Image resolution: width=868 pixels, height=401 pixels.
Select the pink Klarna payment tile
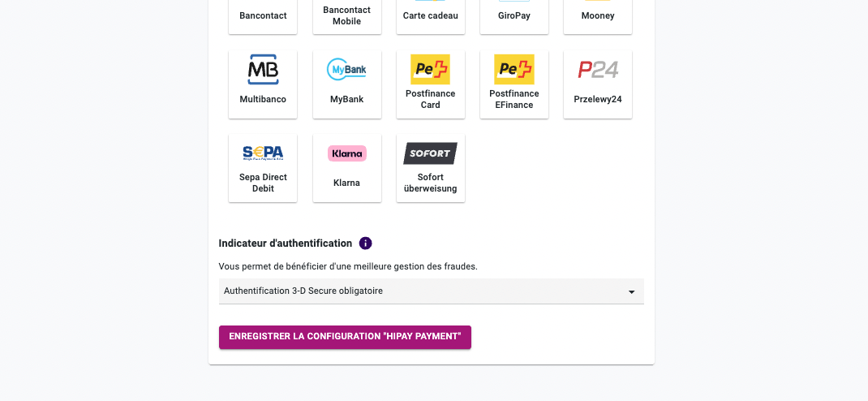[347, 168]
